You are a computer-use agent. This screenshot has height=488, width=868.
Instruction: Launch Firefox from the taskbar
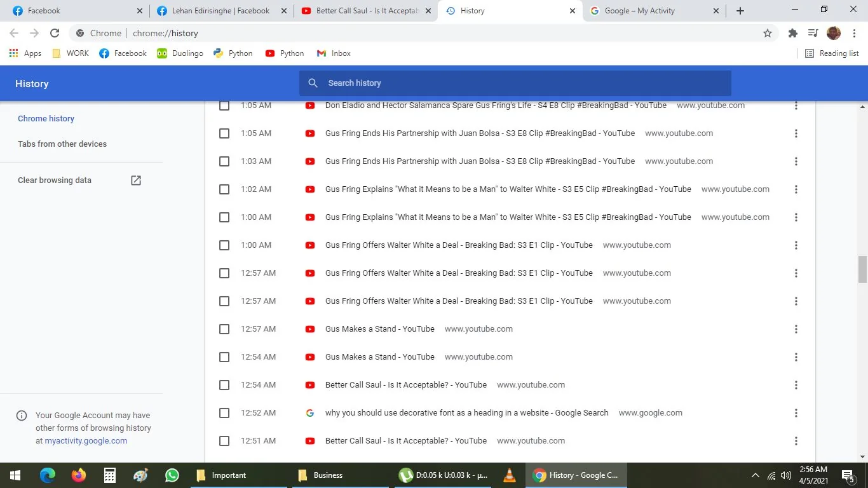79,475
